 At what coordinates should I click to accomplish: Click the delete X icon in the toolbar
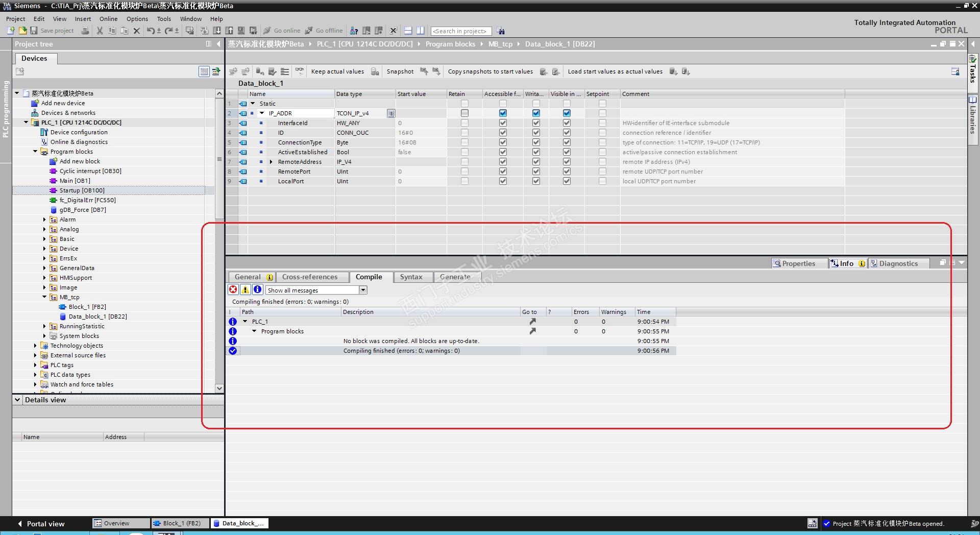pyautogui.click(x=136, y=31)
